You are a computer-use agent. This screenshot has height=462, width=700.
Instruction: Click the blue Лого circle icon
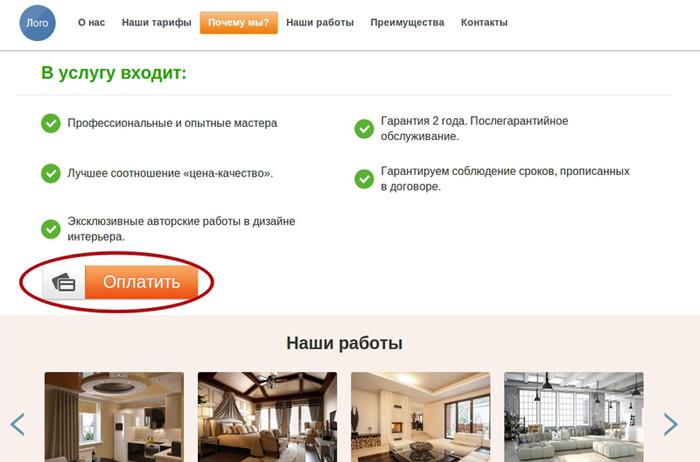click(38, 23)
